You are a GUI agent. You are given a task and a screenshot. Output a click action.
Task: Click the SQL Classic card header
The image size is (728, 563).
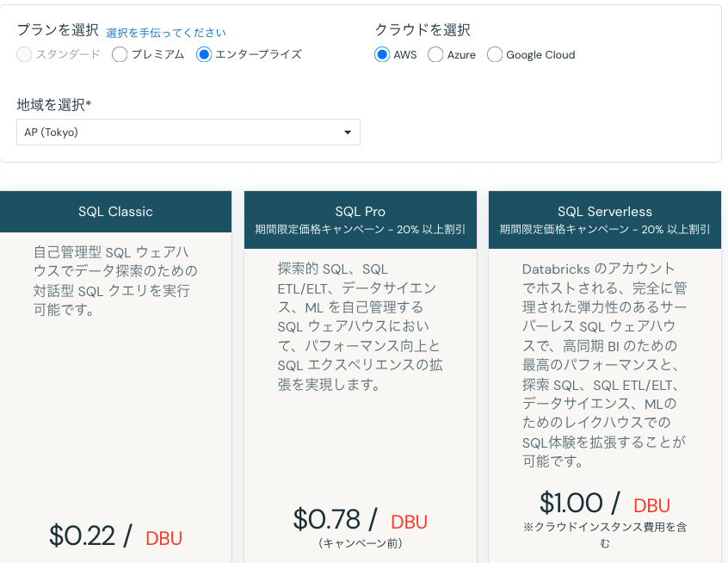115,211
